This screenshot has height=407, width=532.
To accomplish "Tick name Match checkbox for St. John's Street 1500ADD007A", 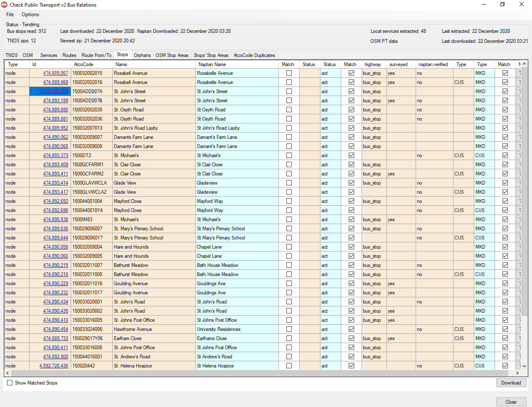I will click(289, 91).
